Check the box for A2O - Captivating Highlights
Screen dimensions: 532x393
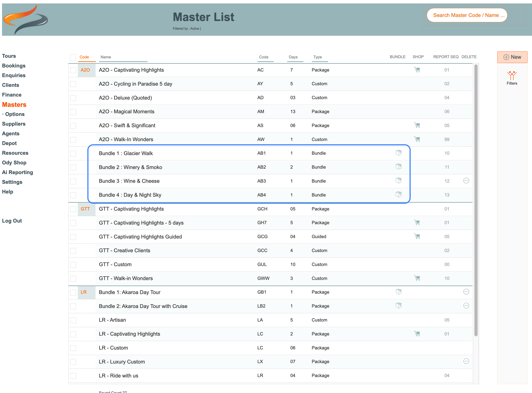pyautogui.click(x=73, y=70)
